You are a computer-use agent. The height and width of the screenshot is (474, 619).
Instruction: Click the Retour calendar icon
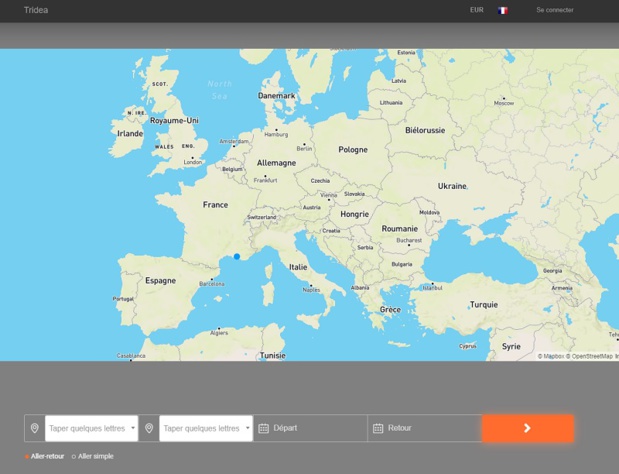(x=378, y=428)
